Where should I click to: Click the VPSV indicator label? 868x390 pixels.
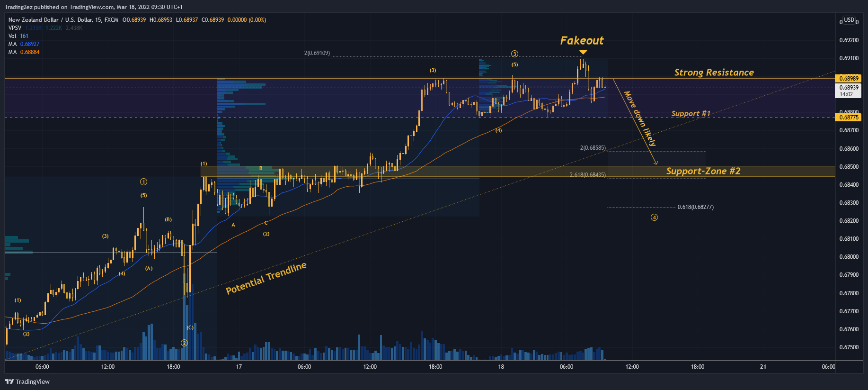(15, 28)
